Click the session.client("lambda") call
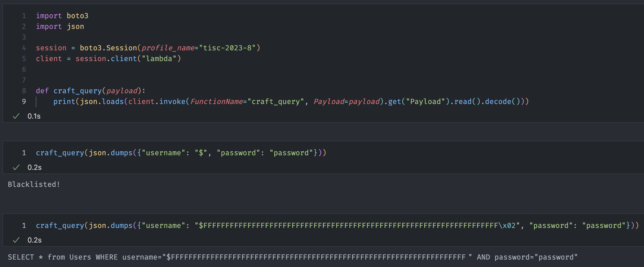Viewport: 644px width, 267px height. point(128,59)
